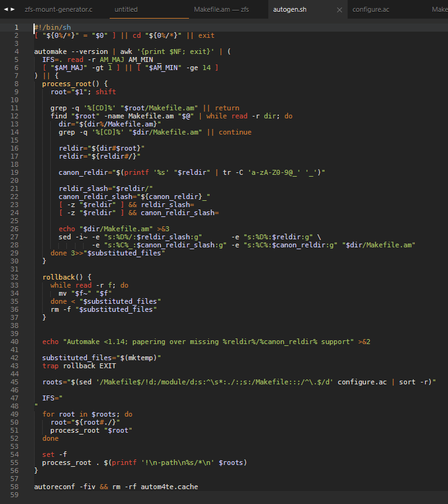
Task: Click line number 45 in the gutter
Action: 15,382
